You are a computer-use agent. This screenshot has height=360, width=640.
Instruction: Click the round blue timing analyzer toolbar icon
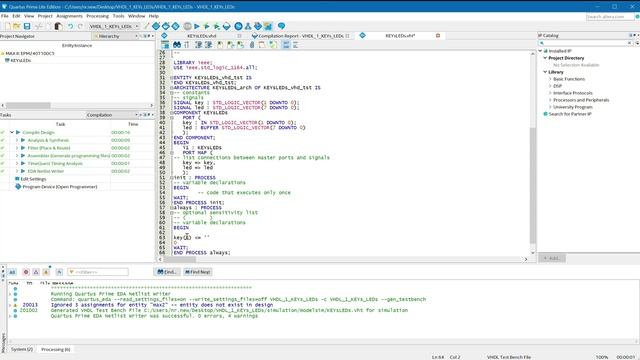coord(238,26)
